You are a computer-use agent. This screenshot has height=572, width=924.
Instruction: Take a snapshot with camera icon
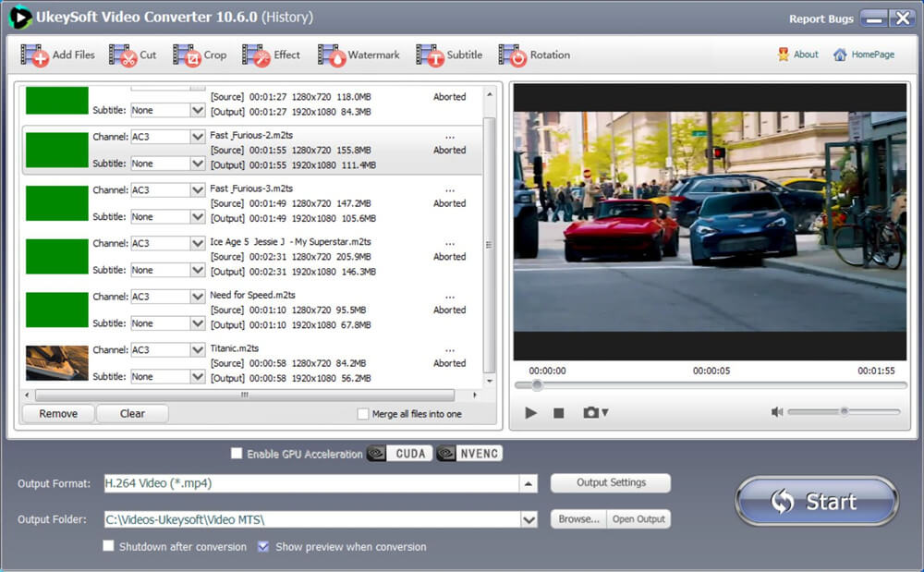590,413
